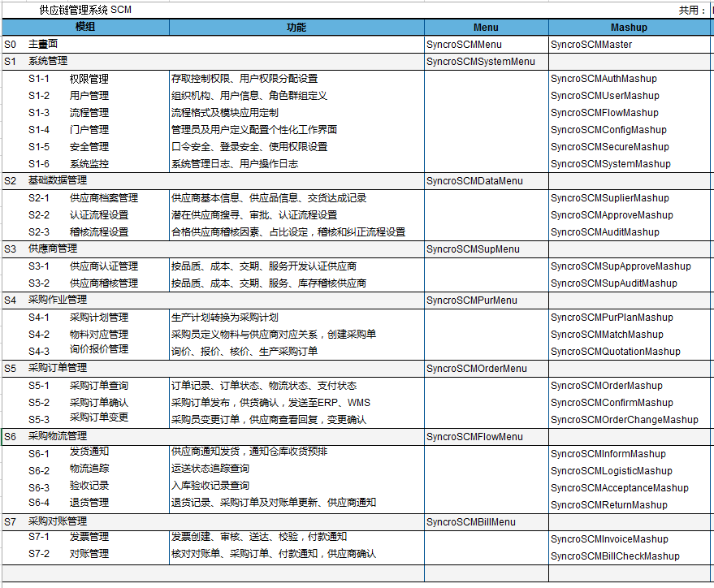This screenshot has width=714, height=588.
Task: Select the "稽核流程设置" module cell
Action: point(99,232)
